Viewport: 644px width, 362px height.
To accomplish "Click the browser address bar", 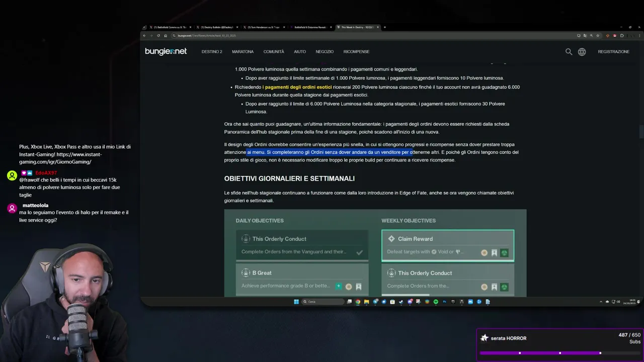I will [x=372, y=36].
